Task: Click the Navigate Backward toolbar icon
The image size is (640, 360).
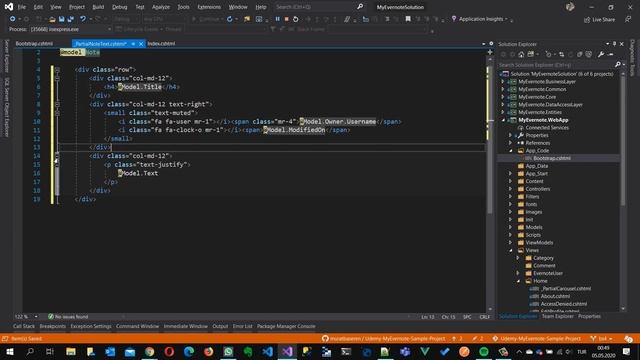Action: point(12,19)
